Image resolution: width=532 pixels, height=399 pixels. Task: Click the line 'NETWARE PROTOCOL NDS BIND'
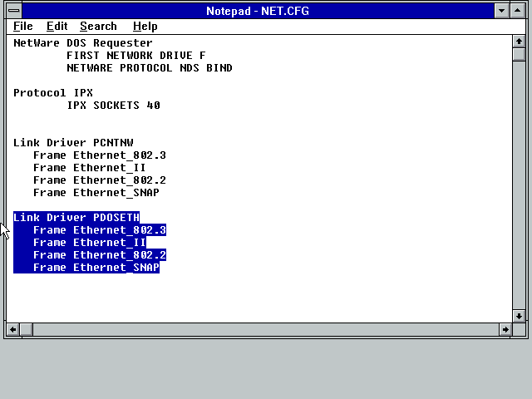[x=150, y=68]
